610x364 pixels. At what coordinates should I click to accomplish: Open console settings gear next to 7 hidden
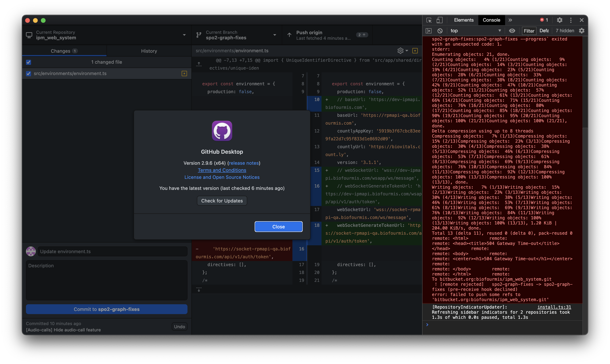582,31
